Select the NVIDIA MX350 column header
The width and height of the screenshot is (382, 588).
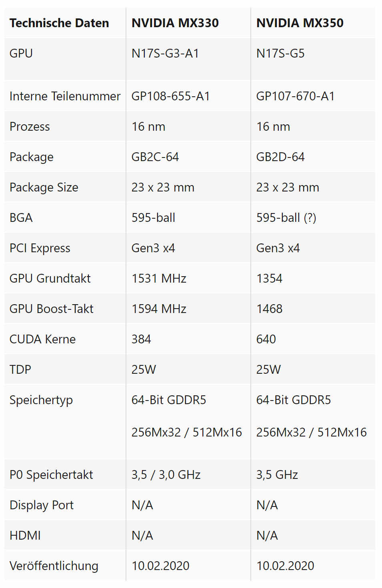pyautogui.click(x=300, y=23)
